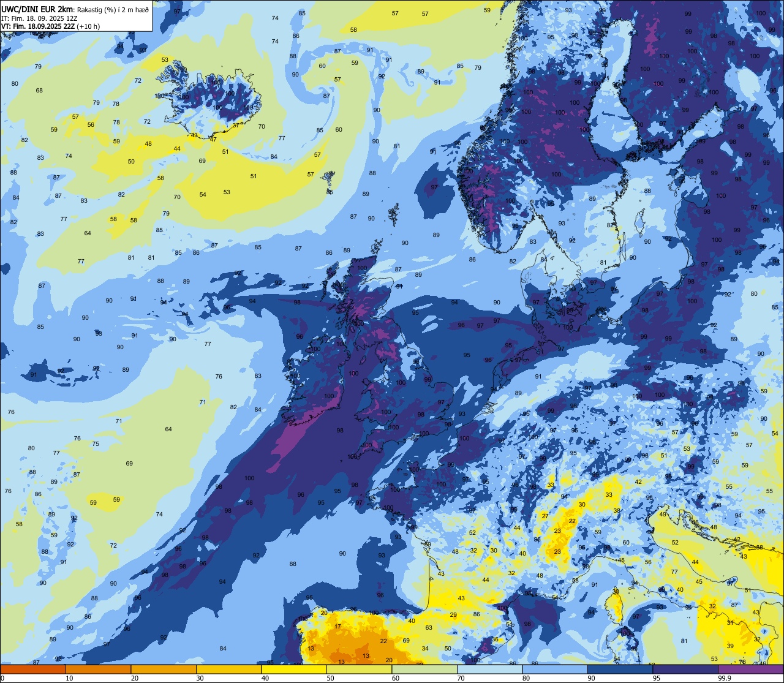784x683 pixels.
Task: Click the humidity value 63 in northeastern Spain
Action: 429,627
